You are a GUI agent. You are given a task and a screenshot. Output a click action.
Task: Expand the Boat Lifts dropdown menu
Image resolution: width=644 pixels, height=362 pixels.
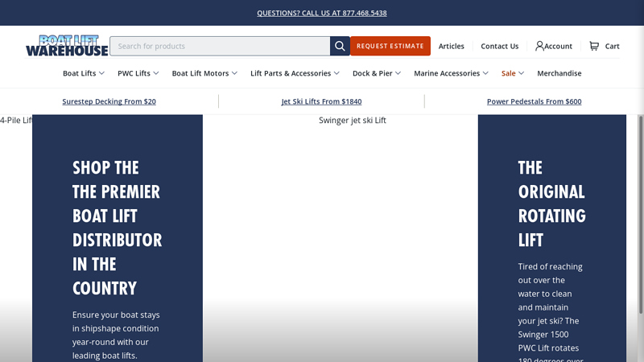click(x=84, y=73)
